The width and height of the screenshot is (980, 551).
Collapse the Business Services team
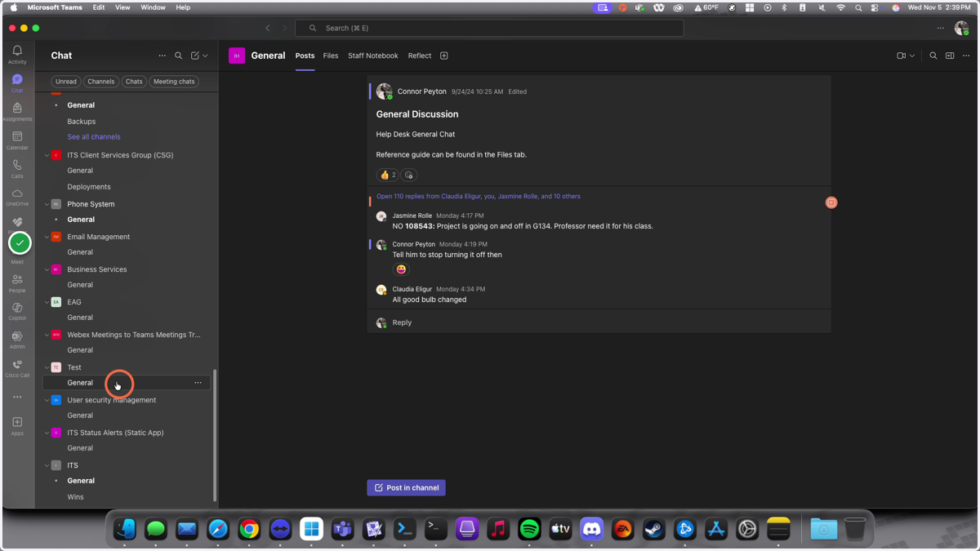47,269
